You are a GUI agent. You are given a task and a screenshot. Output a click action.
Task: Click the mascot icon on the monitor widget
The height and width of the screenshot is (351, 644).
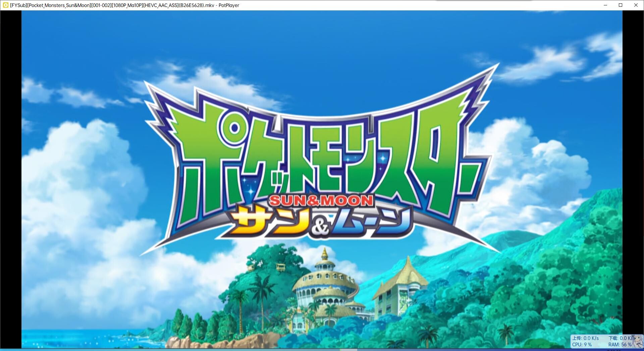[x=638, y=341]
